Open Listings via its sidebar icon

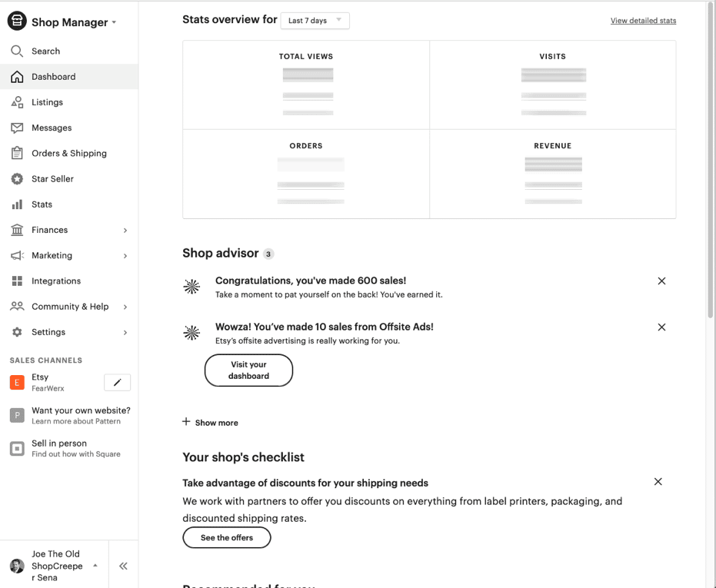pos(17,102)
